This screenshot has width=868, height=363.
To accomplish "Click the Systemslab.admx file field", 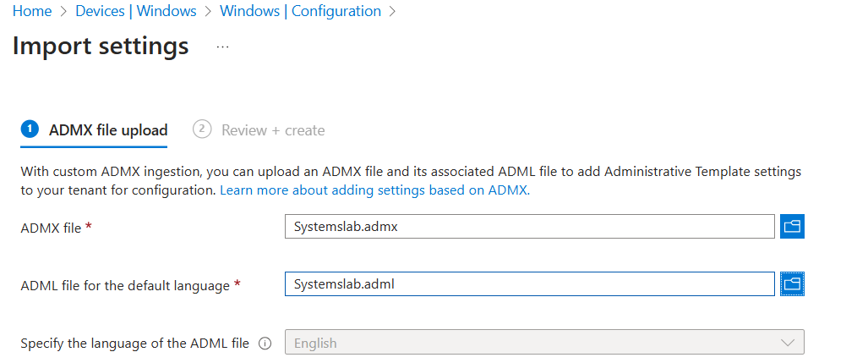I will pyautogui.click(x=529, y=227).
